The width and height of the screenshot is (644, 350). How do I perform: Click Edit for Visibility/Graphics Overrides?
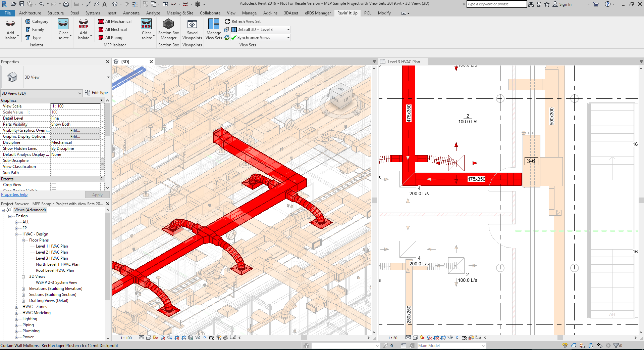75,131
